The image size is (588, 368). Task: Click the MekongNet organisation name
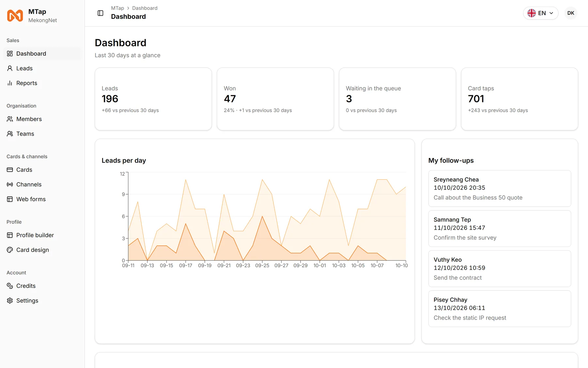click(42, 20)
